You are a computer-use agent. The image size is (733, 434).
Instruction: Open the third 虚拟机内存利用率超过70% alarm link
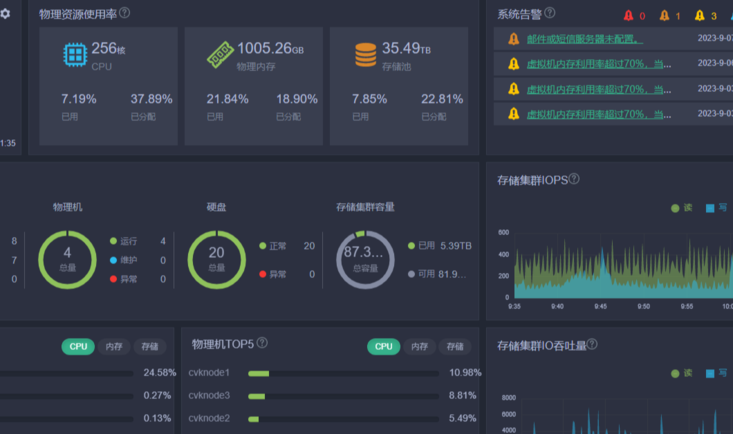[x=599, y=114]
